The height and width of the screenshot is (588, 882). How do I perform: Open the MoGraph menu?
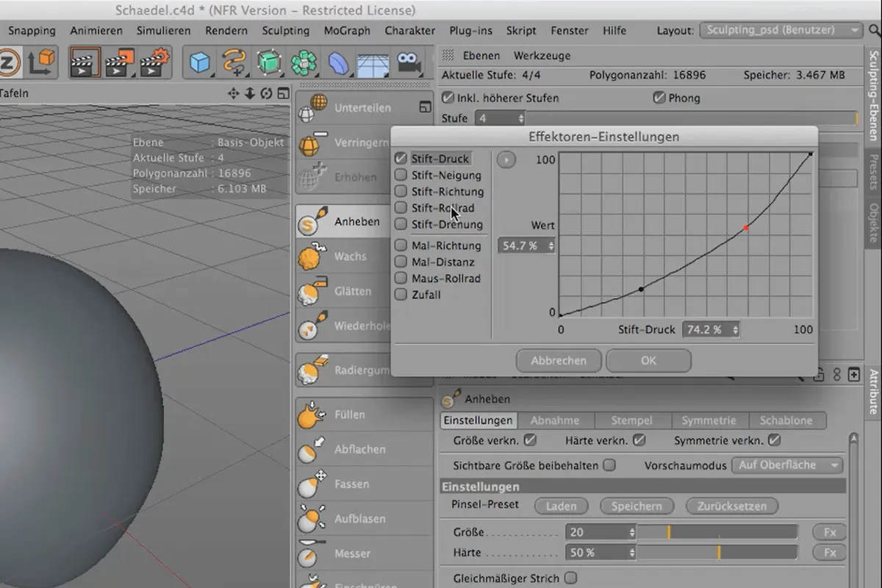[348, 31]
